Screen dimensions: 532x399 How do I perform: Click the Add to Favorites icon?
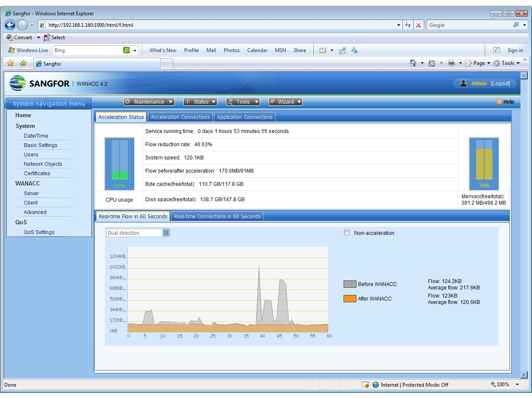[x=23, y=63]
